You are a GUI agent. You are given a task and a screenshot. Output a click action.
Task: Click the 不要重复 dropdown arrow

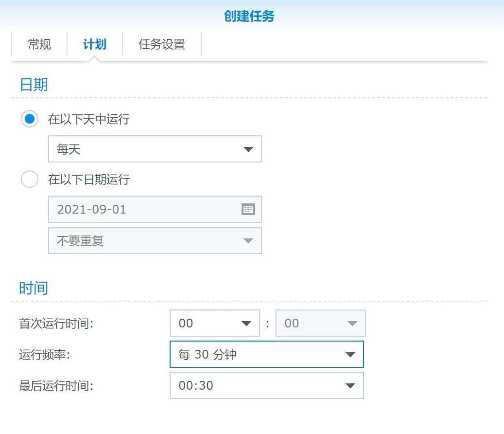click(x=248, y=240)
